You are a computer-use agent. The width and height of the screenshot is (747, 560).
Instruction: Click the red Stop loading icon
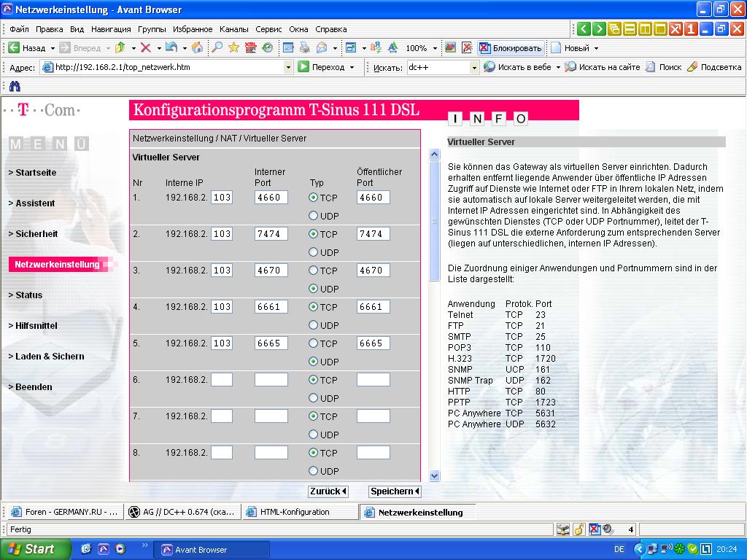pos(146,47)
